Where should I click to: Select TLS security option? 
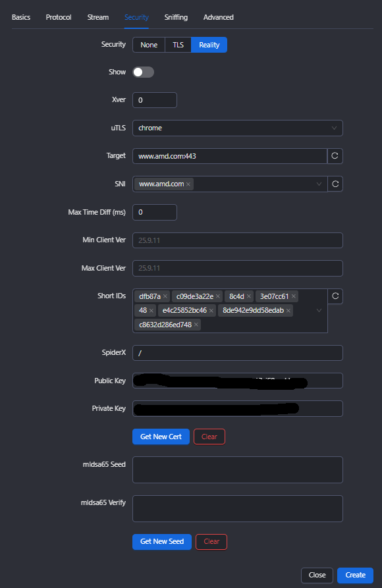(178, 45)
